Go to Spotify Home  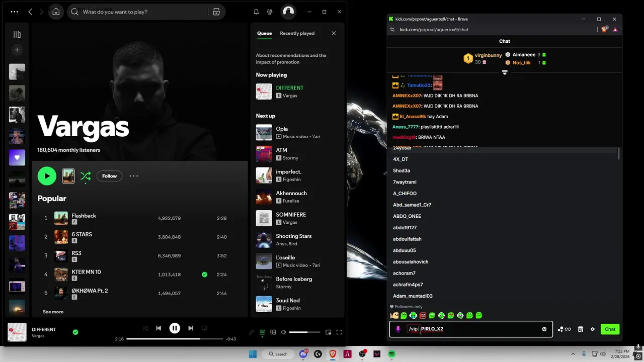56,12
